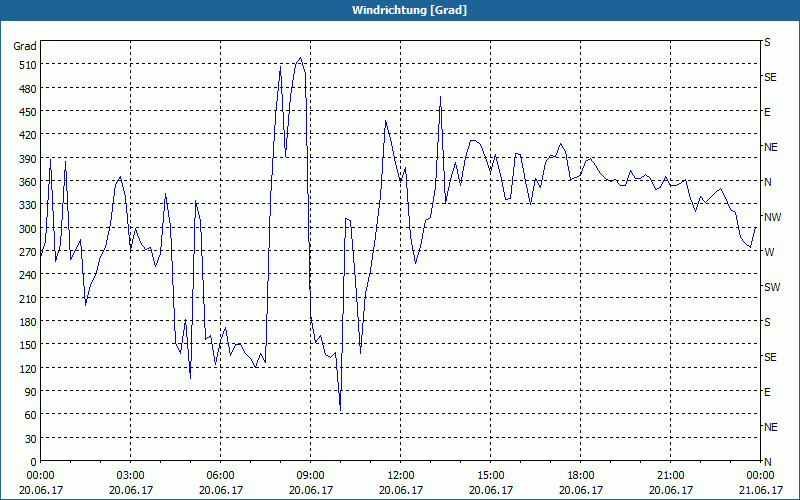800x500 pixels.
Task: Select the NE compass label at the 45 level
Action: tap(771, 427)
